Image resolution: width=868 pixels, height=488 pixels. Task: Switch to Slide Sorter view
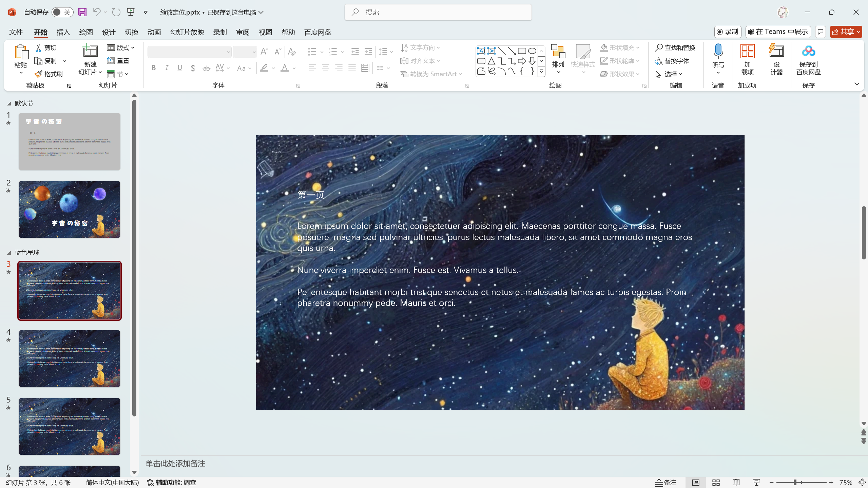(x=716, y=482)
